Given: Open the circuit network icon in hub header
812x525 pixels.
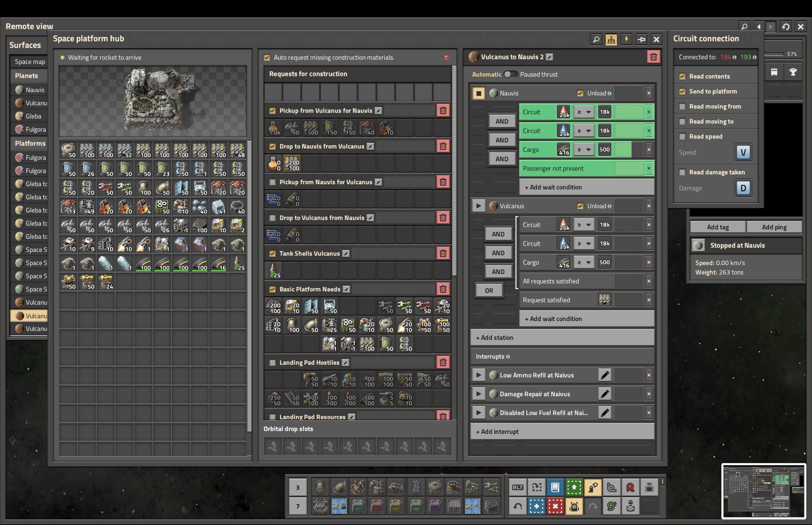Looking at the screenshot, I should click(611, 39).
